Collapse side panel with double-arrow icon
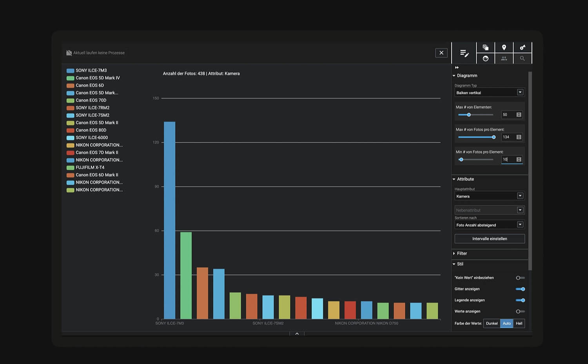 point(457,68)
